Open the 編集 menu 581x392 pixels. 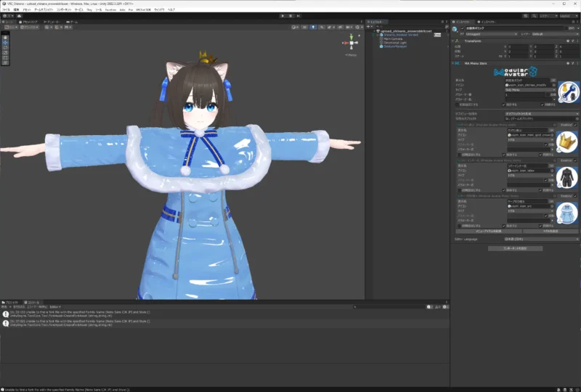pos(16,9)
